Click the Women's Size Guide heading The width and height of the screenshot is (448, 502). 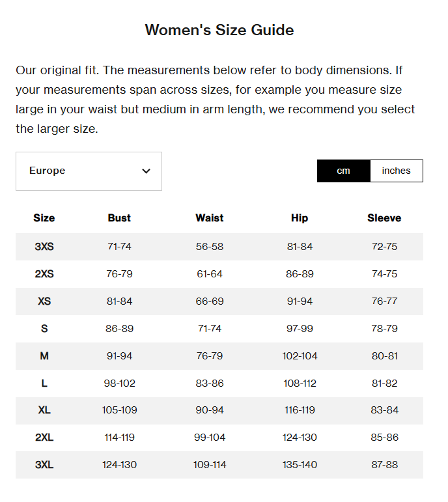point(219,30)
